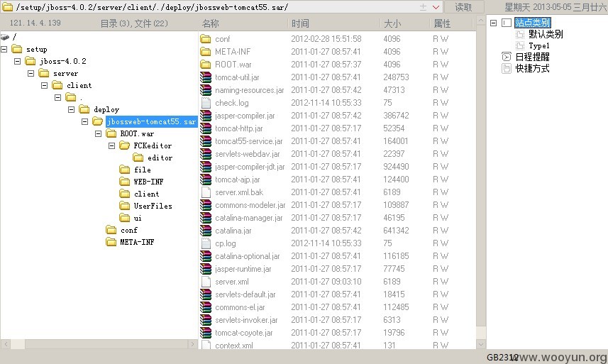Select the editor folder in tree

click(x=160, y=158)
